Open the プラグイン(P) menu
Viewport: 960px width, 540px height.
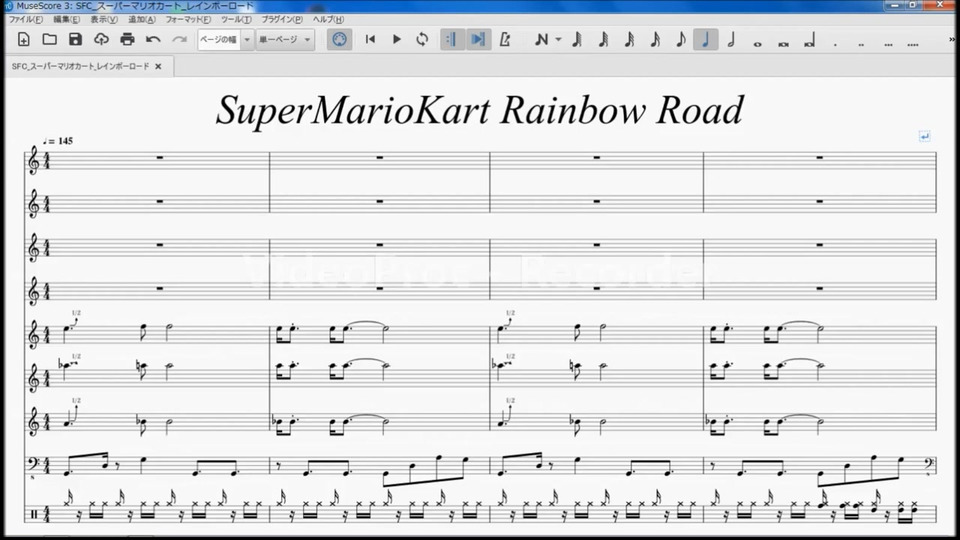point(282,20)
